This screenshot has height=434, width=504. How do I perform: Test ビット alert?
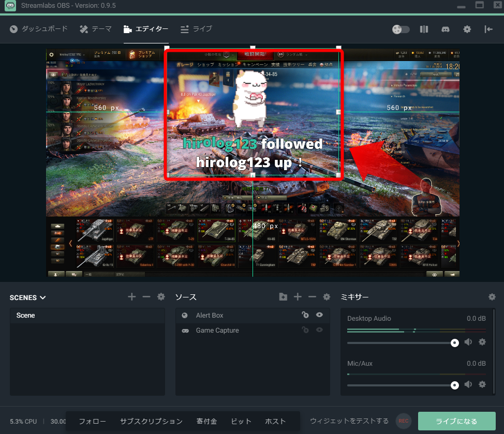[x=241, y=422]
